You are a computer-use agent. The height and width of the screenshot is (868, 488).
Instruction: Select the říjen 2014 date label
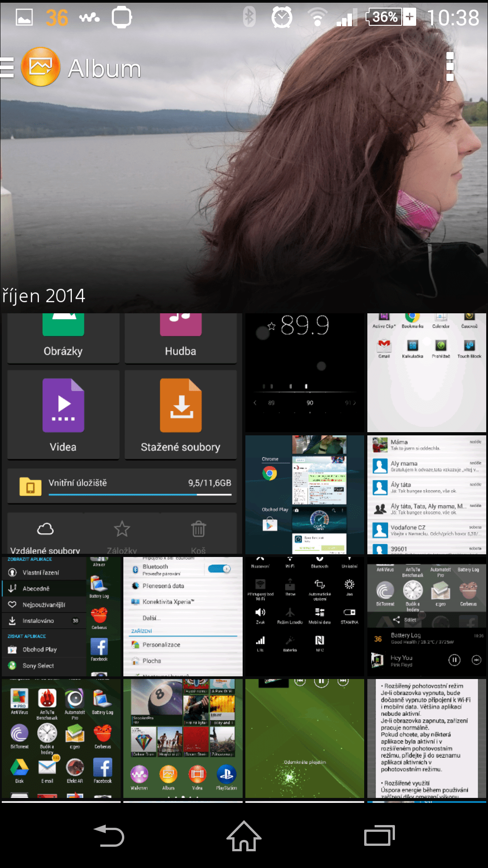43,296
